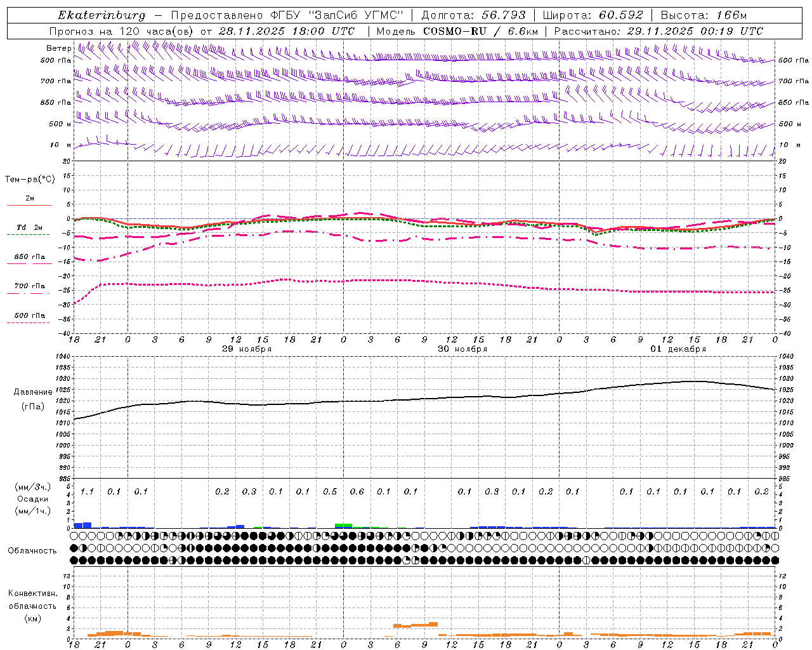Click the '700 гПа' temperature legend entry
This screenshot has height=650, width=812.
(x=29, y=286)
